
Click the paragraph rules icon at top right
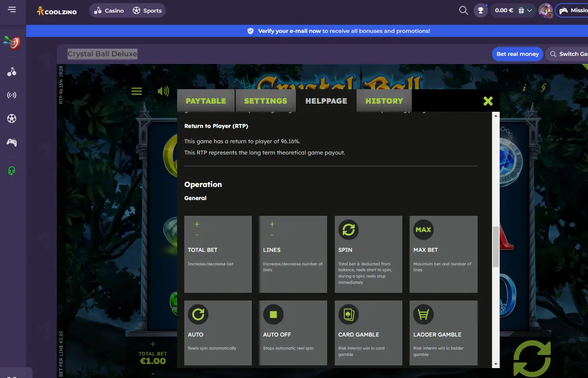click(x=544, y=88)
